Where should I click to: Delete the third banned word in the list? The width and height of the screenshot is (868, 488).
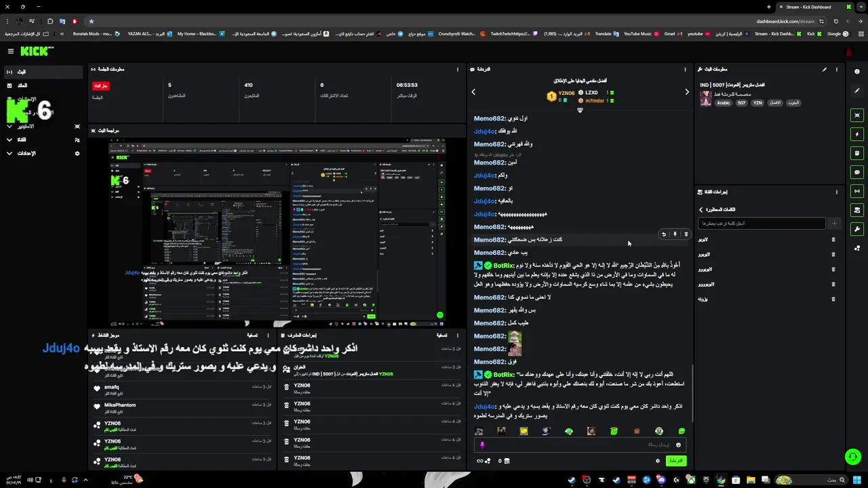pos(833,270)
